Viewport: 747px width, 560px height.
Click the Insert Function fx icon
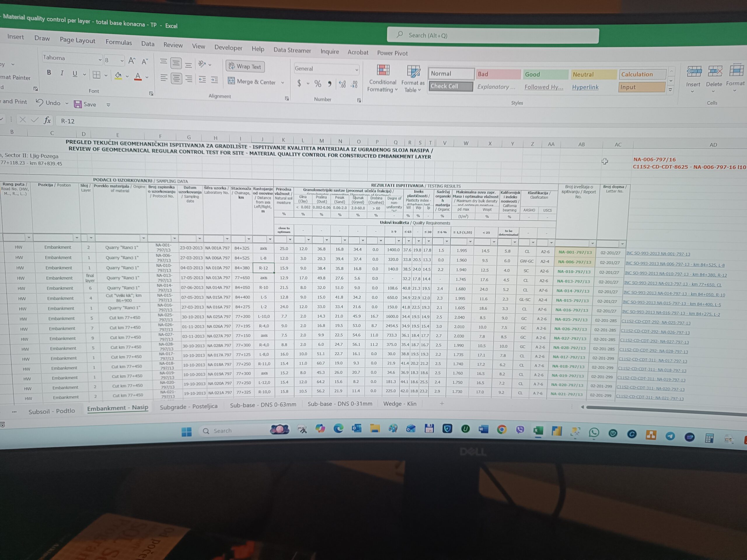(x=47, y=120)
